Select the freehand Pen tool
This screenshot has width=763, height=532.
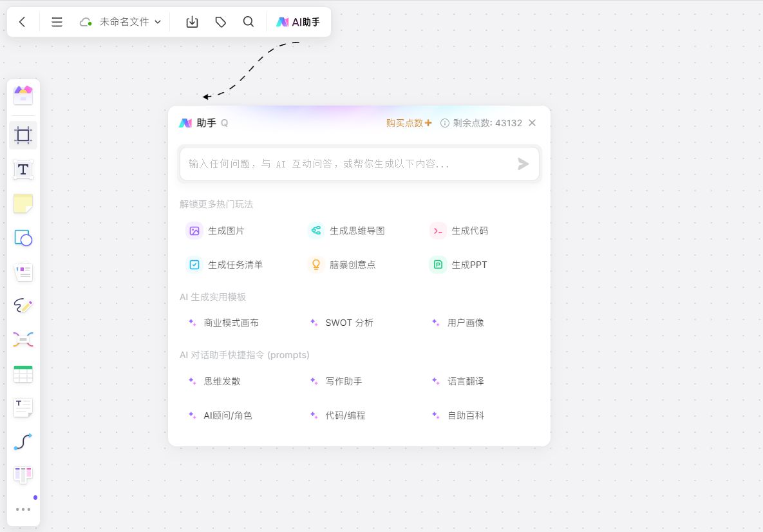(23, 305)
